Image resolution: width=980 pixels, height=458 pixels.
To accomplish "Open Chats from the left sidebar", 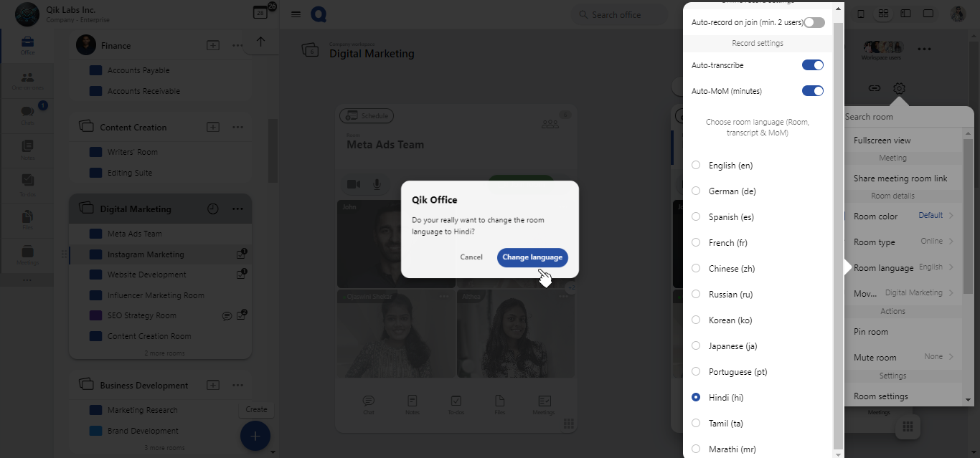I will pyautogui.click(x=27, y=115).
